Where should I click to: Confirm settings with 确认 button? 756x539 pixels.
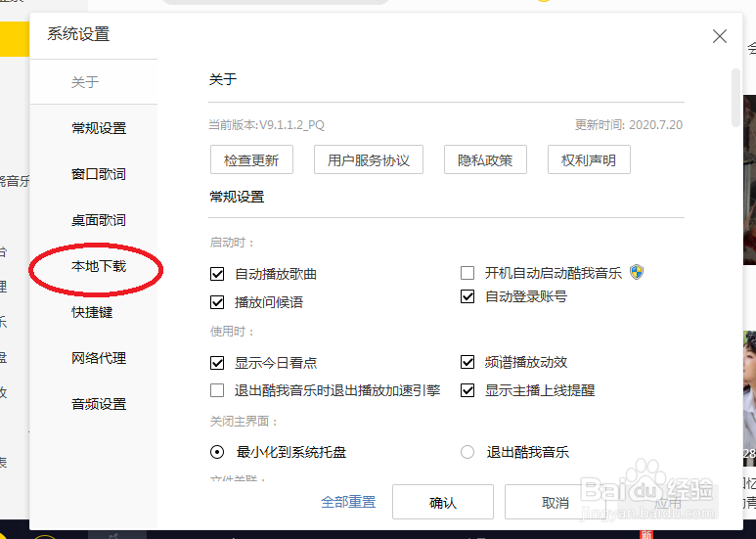click(443, 502)
